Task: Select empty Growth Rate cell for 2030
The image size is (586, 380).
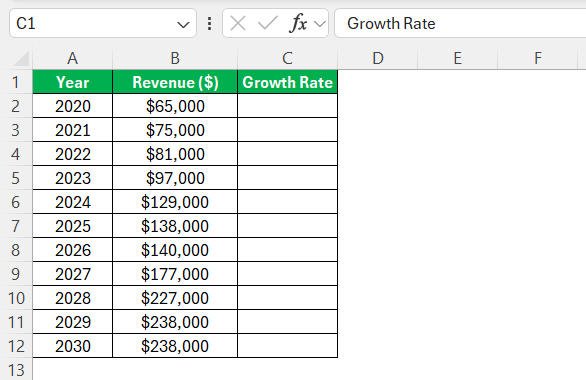Action: coord(287,346)
